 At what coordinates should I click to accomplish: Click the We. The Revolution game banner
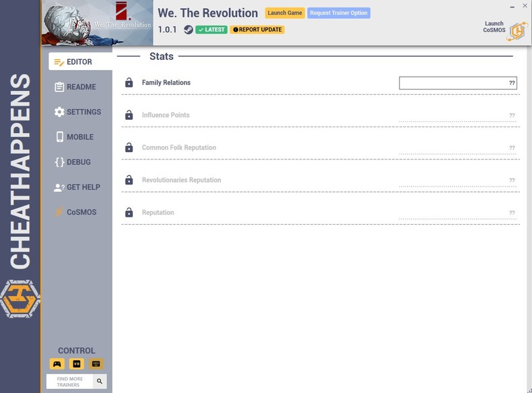[x=98, y=23]
